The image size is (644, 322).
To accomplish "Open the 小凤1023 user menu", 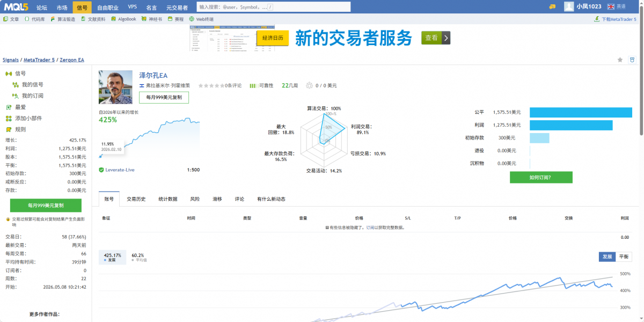I will (589, 6).
